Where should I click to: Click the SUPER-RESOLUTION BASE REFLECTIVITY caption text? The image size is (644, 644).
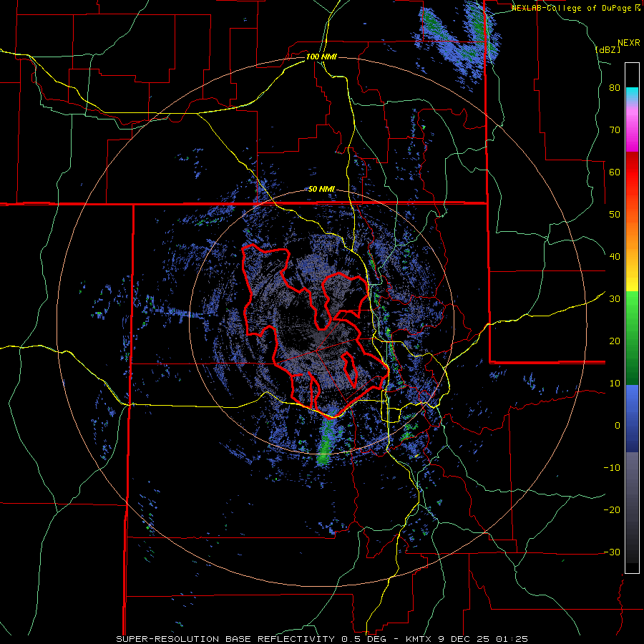tap(225, 639)
